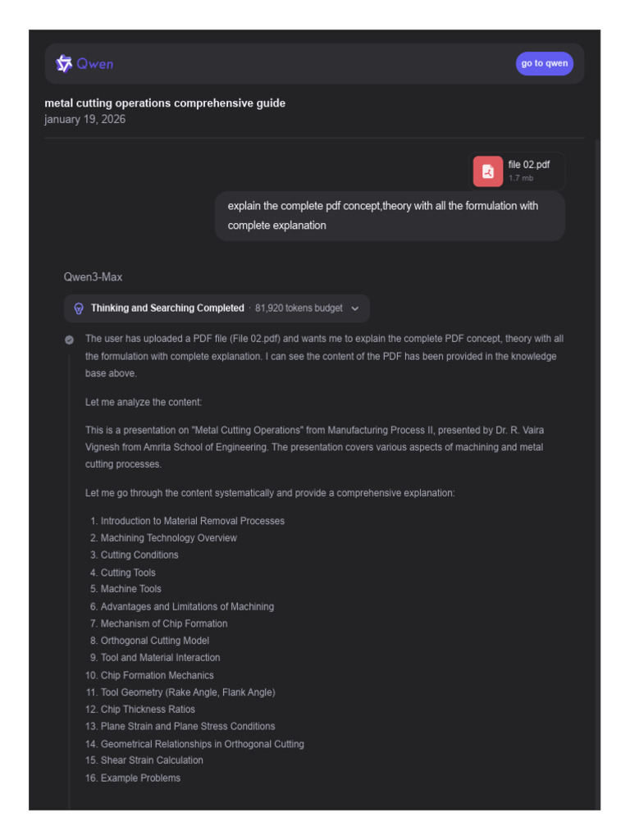Click the Qwen brand name text

[x=95, y=64]
